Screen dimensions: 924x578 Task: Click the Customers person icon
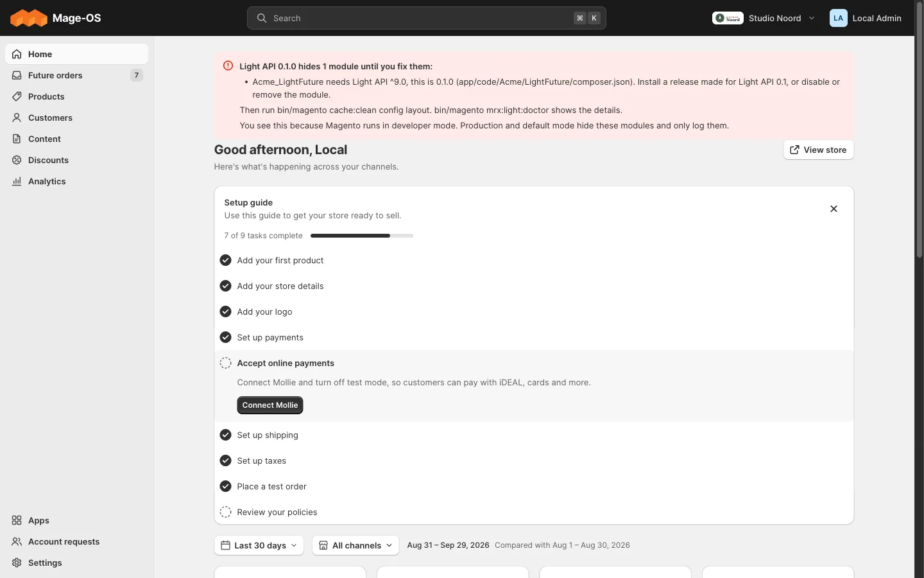point(17,118)
